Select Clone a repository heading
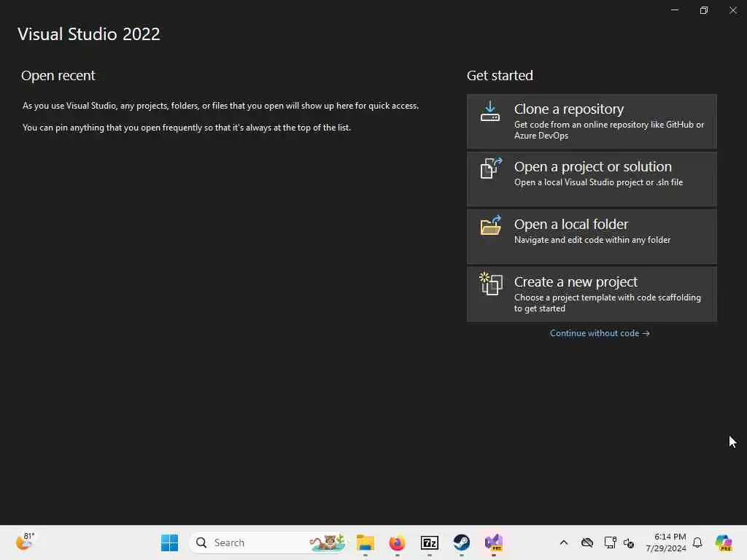The width and height of the screenshot is (747, 560). (569, 109)
